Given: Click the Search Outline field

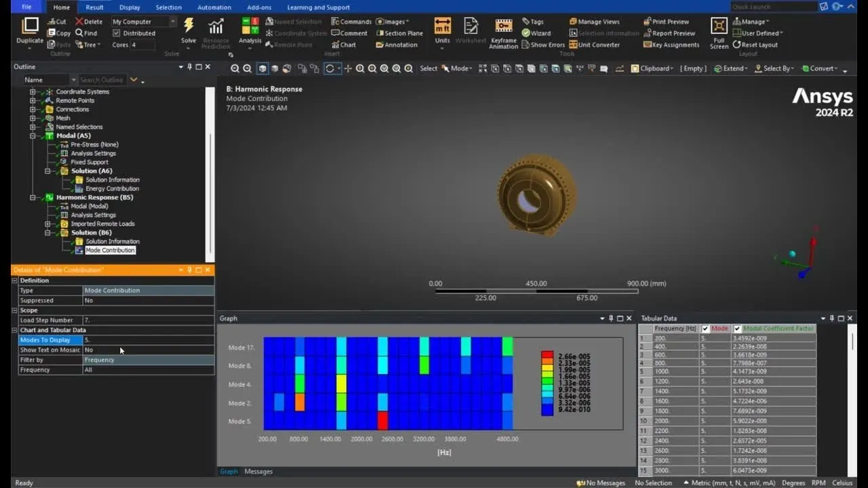Looking at the screenshot, I should pyautogui.click(x=102, y=80).
